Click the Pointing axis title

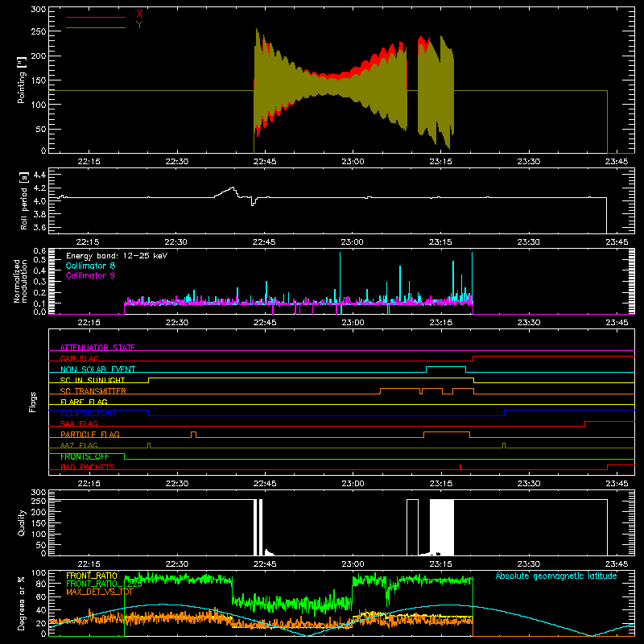[22, 80]
